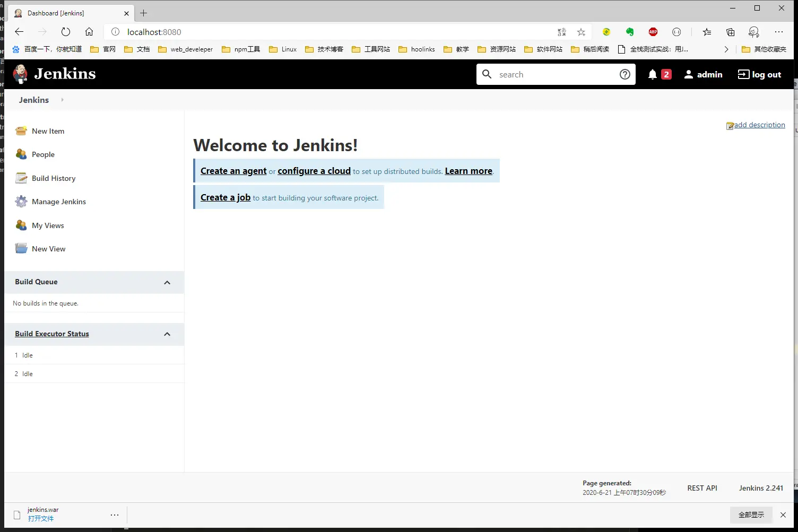
Task: Open the 技术博客 bookmark folder
Action: [x=324, y=49]
